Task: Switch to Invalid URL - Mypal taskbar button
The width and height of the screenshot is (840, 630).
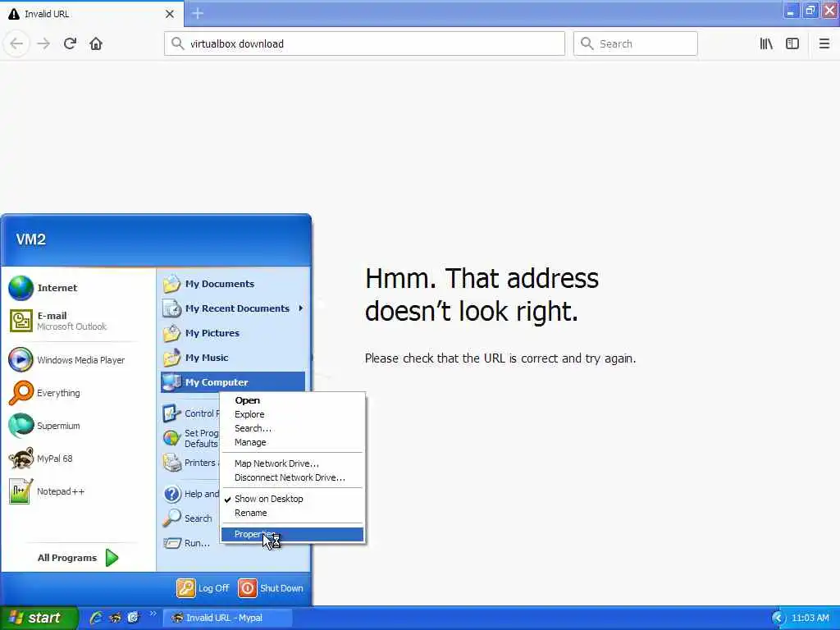Action: point(227,618)
